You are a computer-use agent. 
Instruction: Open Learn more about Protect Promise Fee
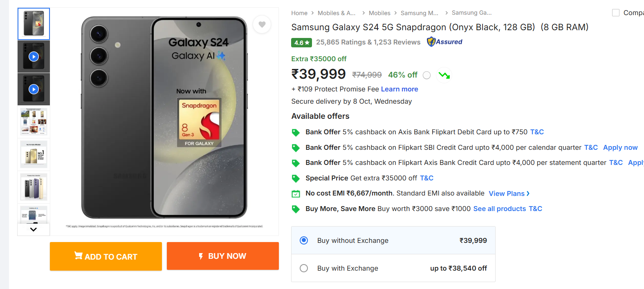[399, 89]
